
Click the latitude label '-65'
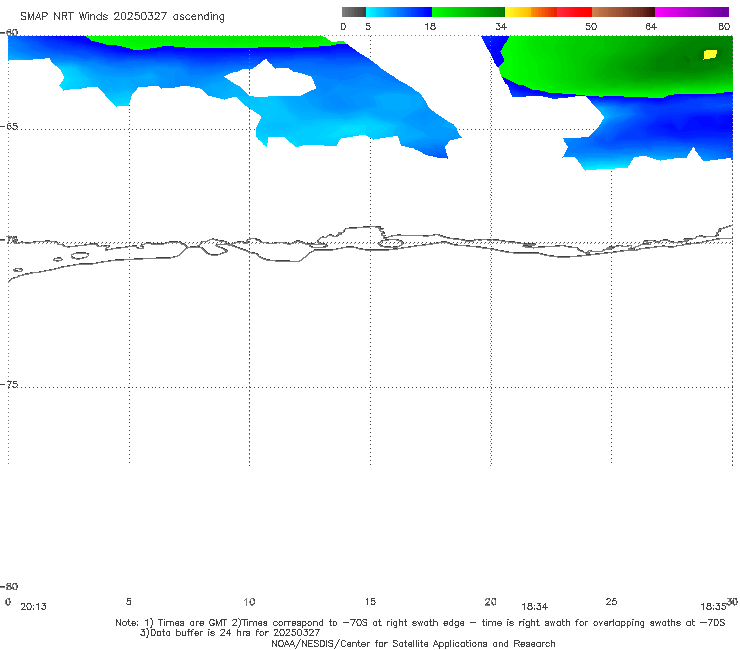(9, 127)
